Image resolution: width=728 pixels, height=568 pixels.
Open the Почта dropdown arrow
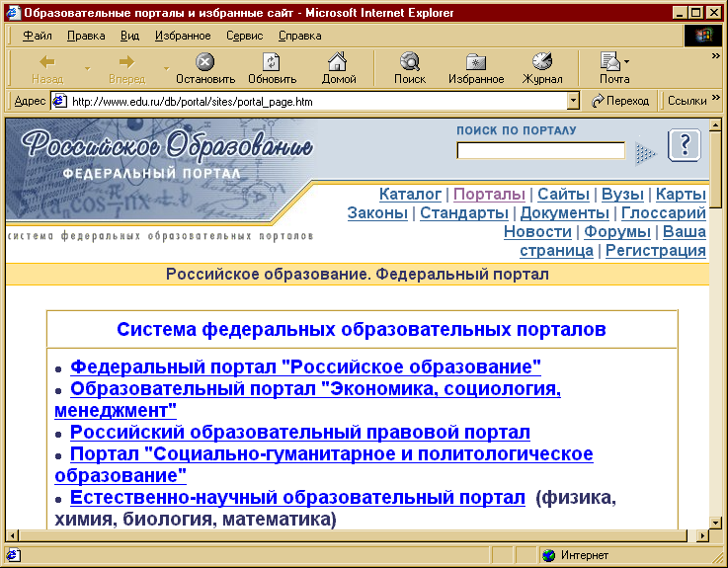point(627,61)
